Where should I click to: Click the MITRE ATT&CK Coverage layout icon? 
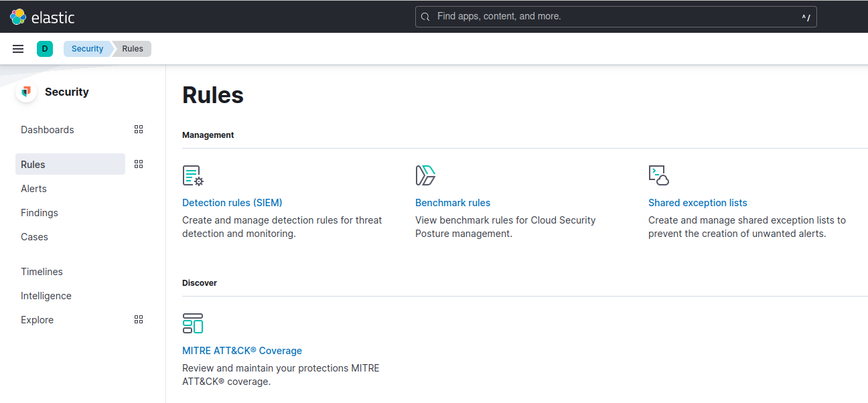(193, 323)
